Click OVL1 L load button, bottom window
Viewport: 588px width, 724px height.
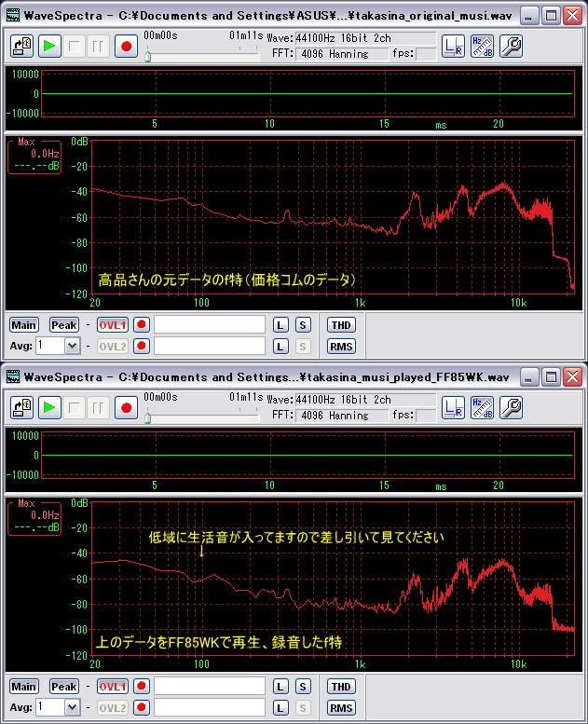[x=280, y=687]
